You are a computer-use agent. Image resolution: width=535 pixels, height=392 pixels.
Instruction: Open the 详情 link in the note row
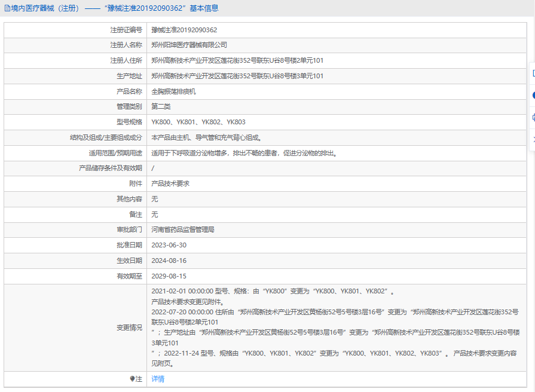click(x=158, y=379)
